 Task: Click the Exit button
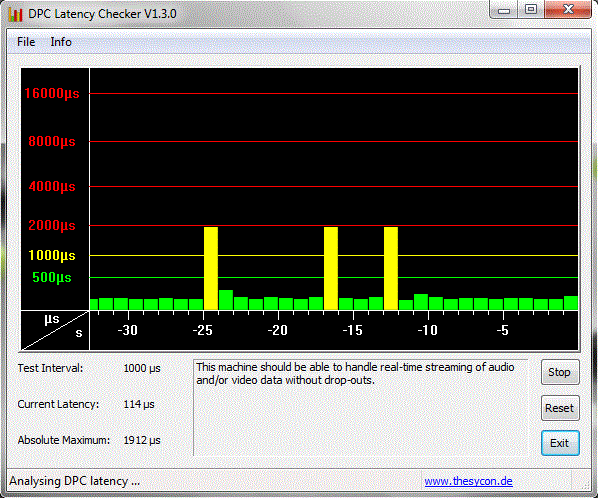click(560, 443)
